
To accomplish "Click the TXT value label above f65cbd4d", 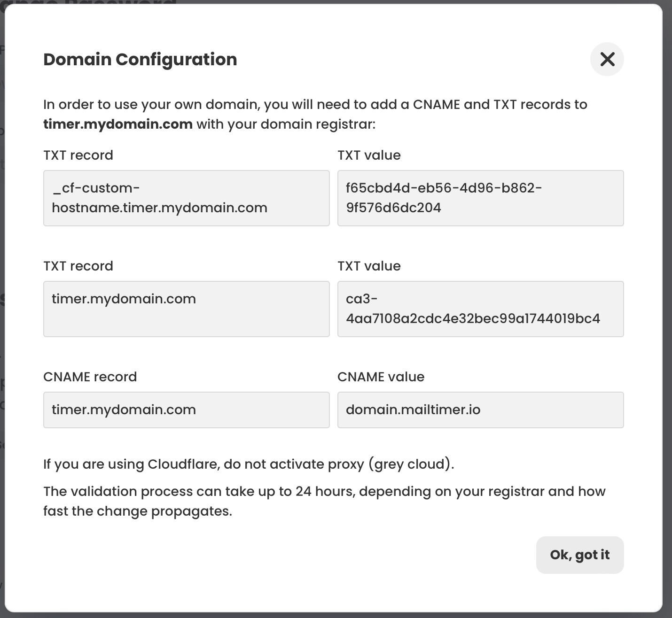I will (x=369, y=155).
